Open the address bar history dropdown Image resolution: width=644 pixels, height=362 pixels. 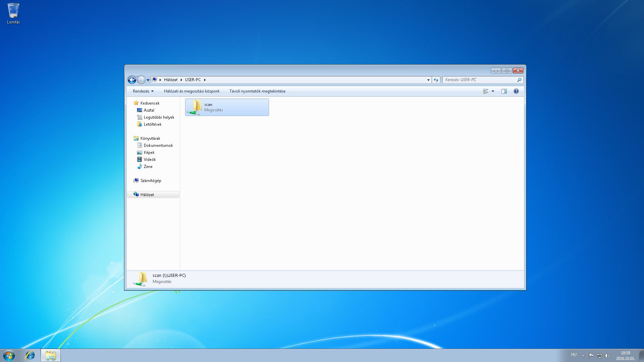(x=428, y=80)
